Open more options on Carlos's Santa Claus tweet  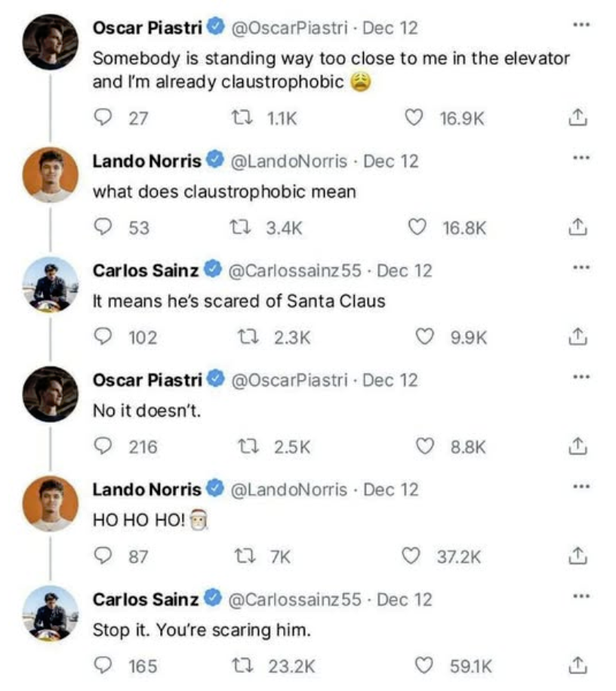pyautogui.click(x=580, y=268)
